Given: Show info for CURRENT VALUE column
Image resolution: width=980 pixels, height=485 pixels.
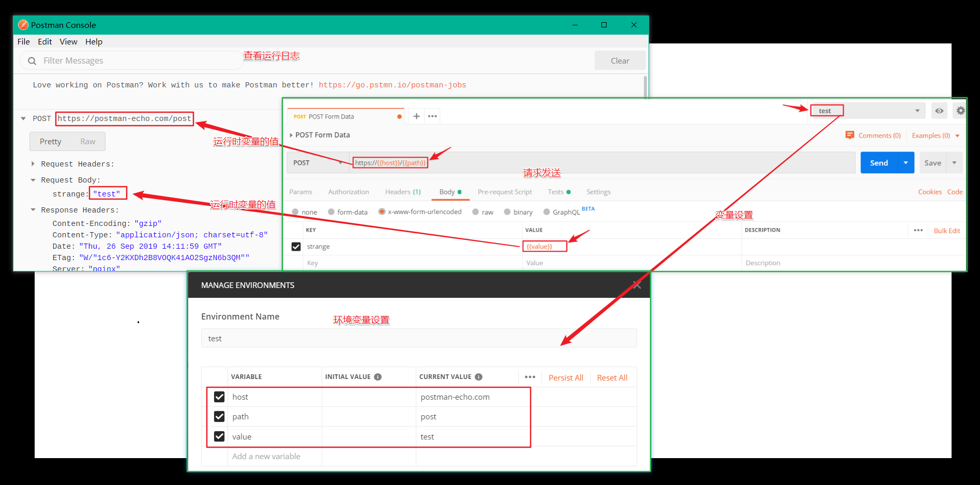Looking at the screenshot, I should (479, 377).
